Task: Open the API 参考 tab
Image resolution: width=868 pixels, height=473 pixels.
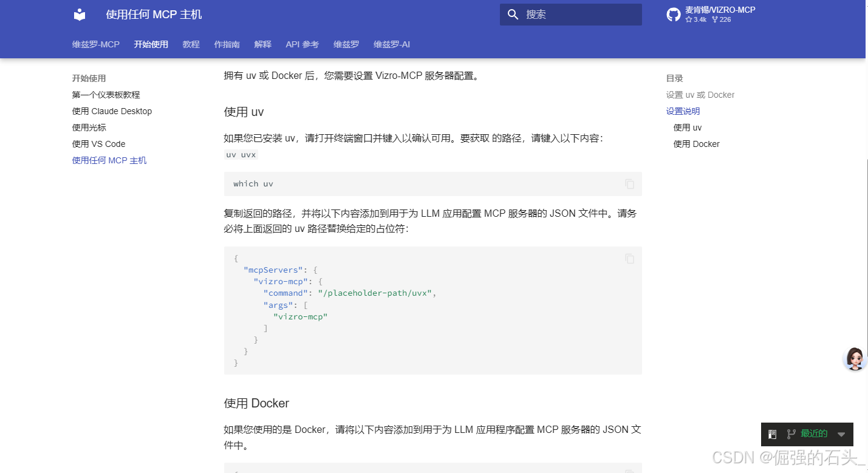Action: [x=302, y=44]
